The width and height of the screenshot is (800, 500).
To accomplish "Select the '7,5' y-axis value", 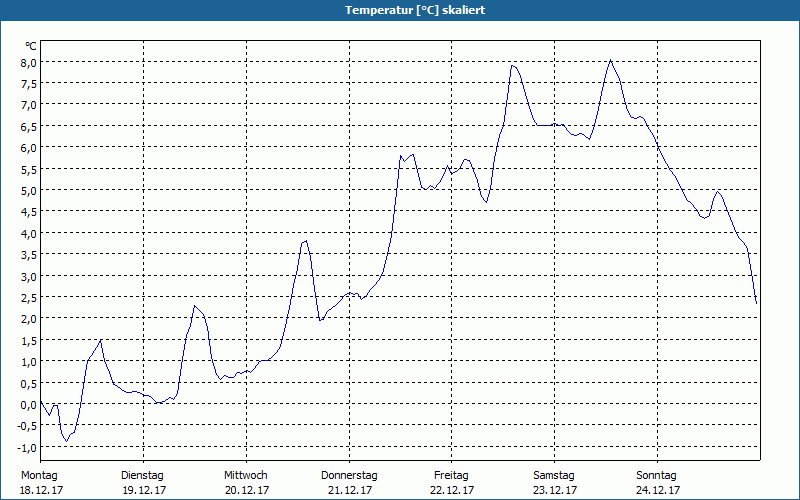I will pos(28,84).
